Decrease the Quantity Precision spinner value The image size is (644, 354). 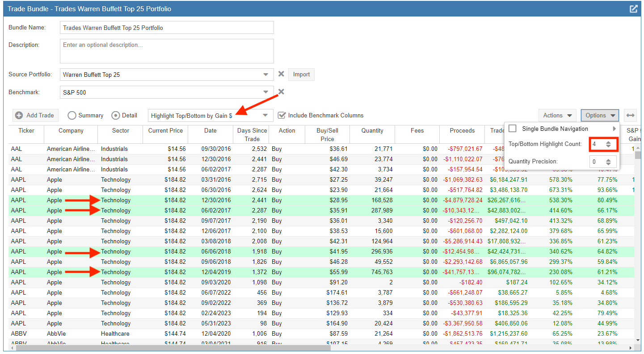coord(608,163)
